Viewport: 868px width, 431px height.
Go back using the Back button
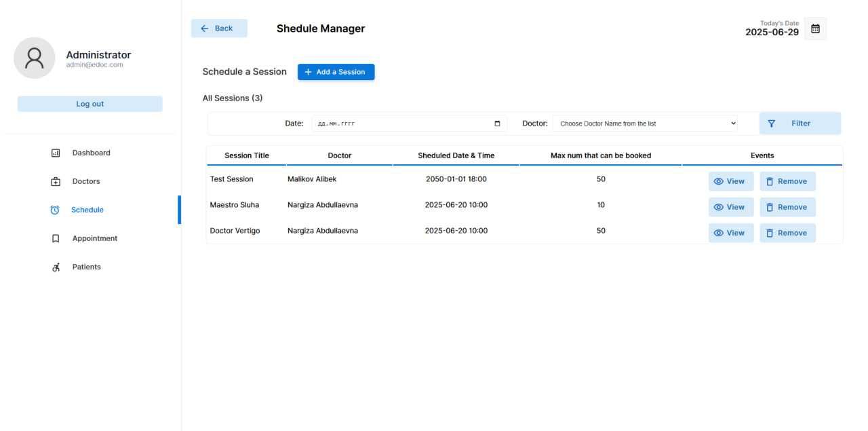pos(219,29)
